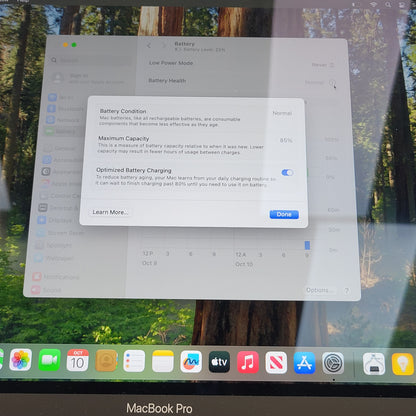The image size is (416, 416).
Task: Open News from the Dock
Action: (x=276, y=363)
